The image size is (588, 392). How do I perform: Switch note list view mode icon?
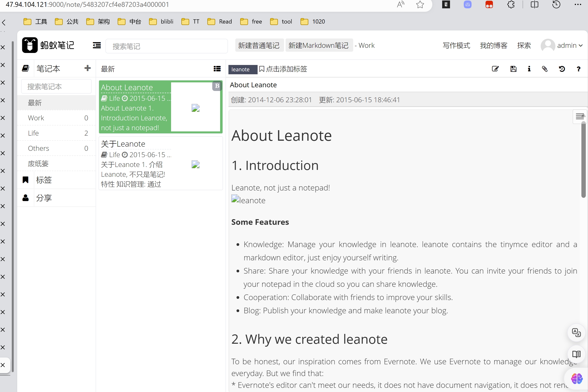(217, 69)
